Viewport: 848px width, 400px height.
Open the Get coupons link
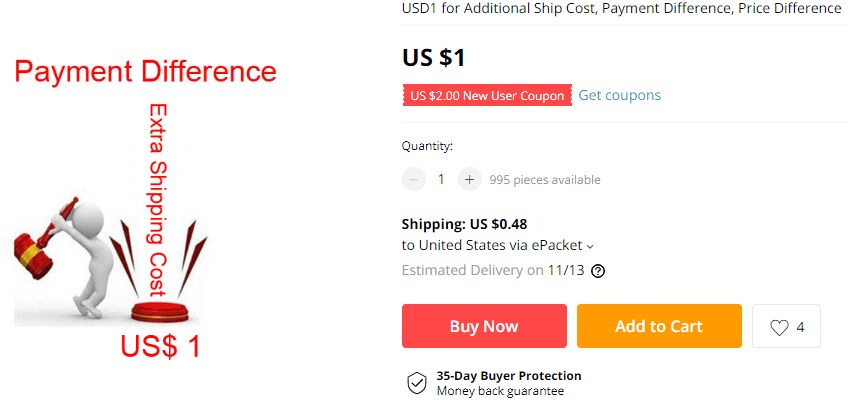point(619,95)
